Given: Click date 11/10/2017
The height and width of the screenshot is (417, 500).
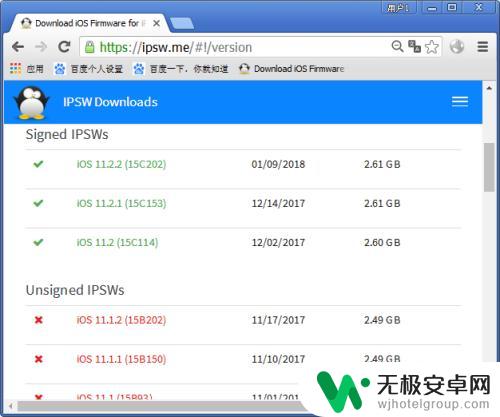Looking at the screenshot, I should [x=278, y=359].
